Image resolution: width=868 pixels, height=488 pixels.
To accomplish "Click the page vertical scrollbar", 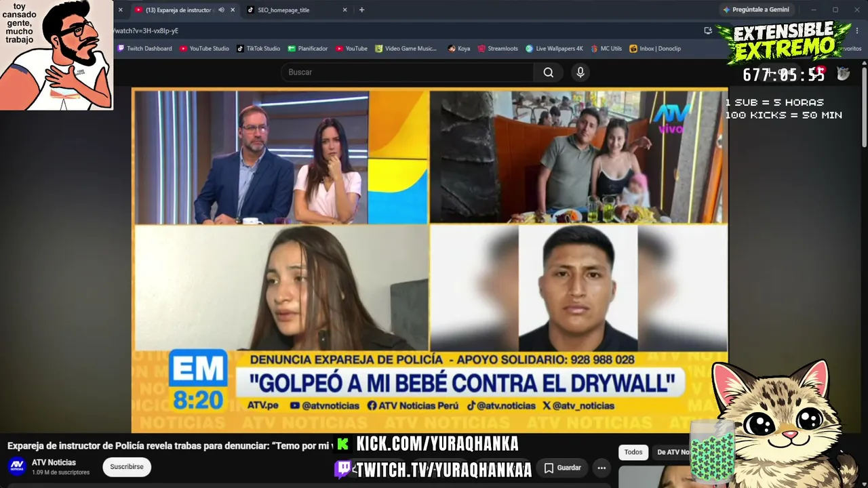I will coord(864,102).
